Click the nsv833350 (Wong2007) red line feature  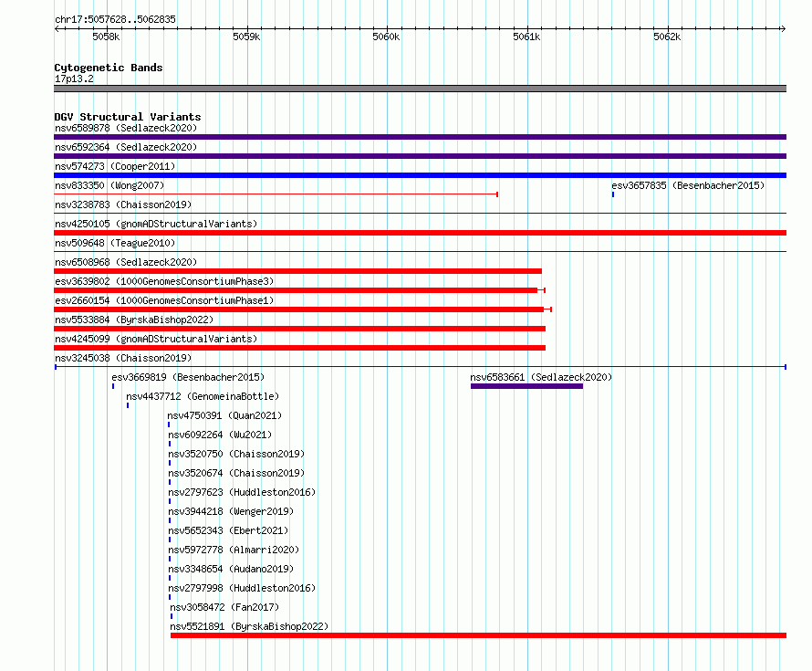tap(276, 194)
